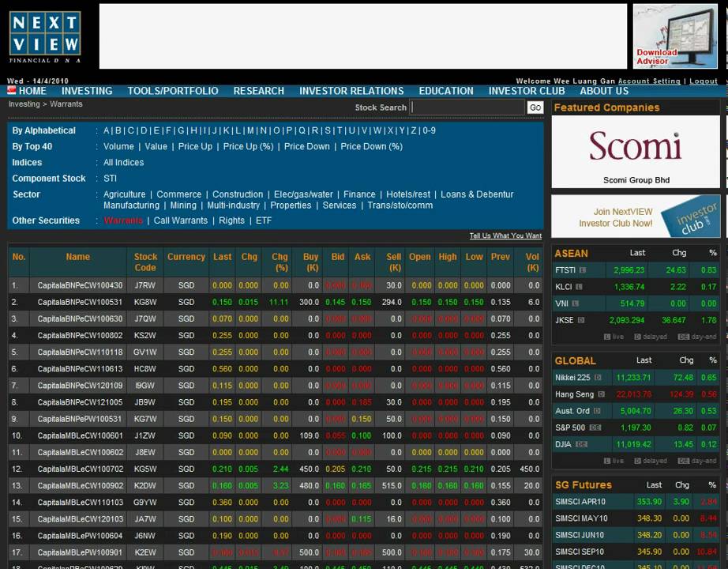Screen dimensions: 728x569
Task: Open warrant CapitalaBNPeCW100430
Action: (x=80, y=285)
